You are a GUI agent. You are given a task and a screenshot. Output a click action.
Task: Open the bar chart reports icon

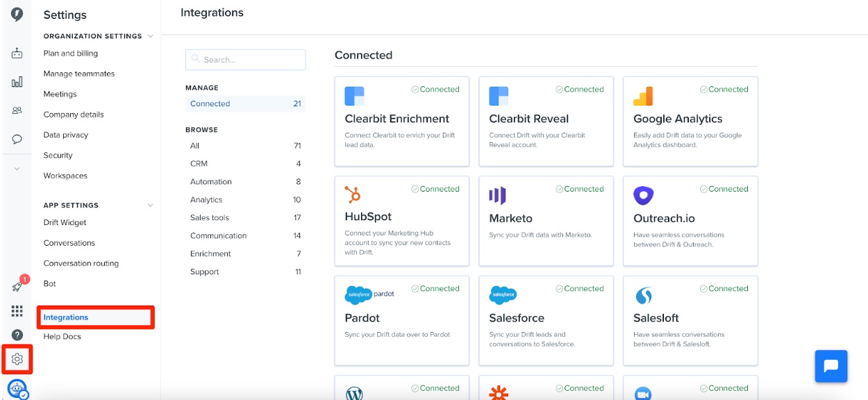click(x=17, y=82)
